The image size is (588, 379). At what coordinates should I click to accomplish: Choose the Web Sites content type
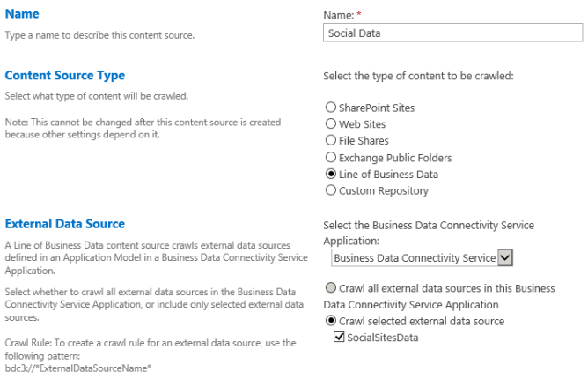331,124
